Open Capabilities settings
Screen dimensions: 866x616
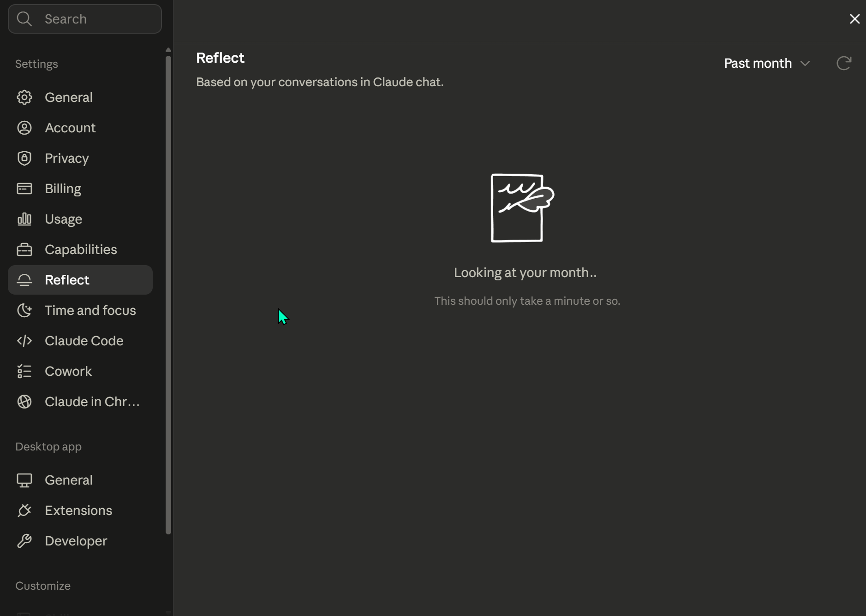pyautogui.click(x=80, y=249)
